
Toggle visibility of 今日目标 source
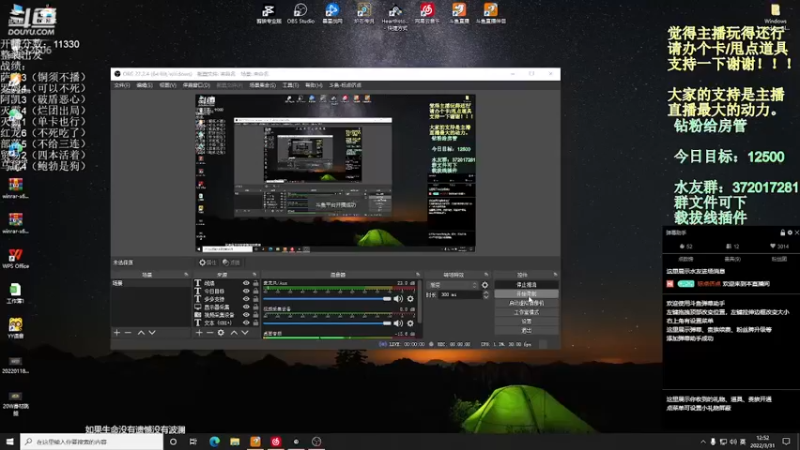pos(246,291)
